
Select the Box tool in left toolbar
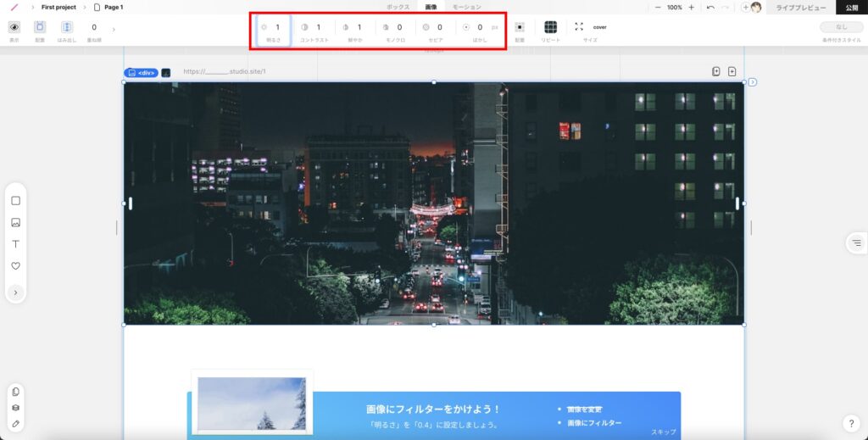[15, 201]
